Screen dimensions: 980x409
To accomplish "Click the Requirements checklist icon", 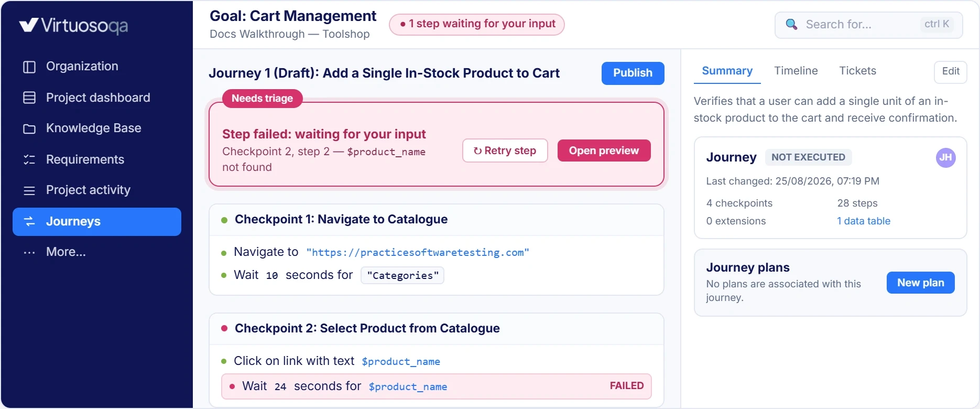I will (x=29, y=159).
